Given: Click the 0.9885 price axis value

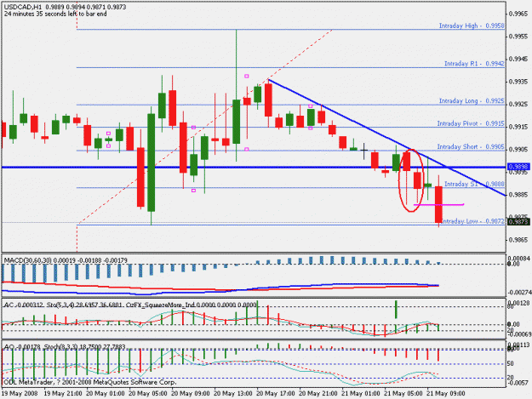Looking at the screenshot, I should [519, 195].
